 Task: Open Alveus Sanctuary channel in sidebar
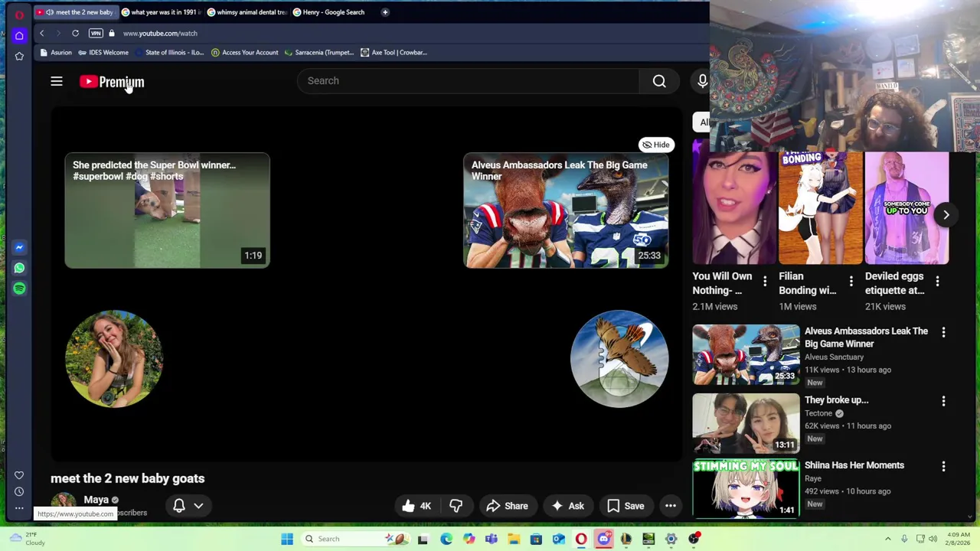pyautogui.click(x=834, y=357)
